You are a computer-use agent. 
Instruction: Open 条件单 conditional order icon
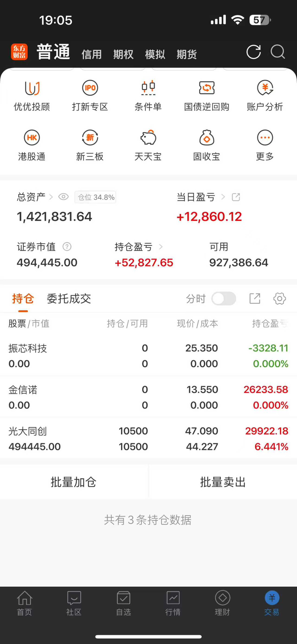click(x=148, y=88)
